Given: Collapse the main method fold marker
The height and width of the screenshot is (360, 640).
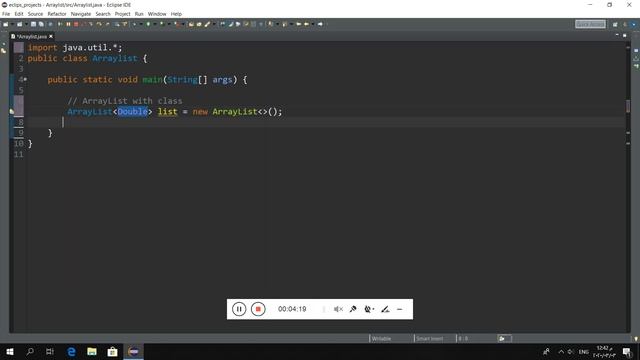Looking at the screenshot, I should pyautogui.click(x=25, y=79).
